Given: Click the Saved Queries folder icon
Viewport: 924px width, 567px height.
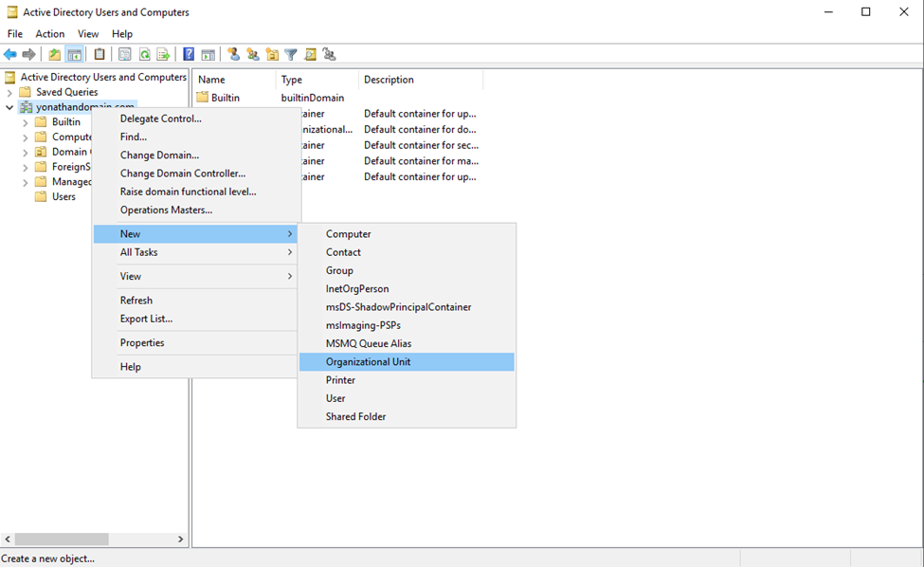Looking at the screenshot, I should [x=25, y=92].
